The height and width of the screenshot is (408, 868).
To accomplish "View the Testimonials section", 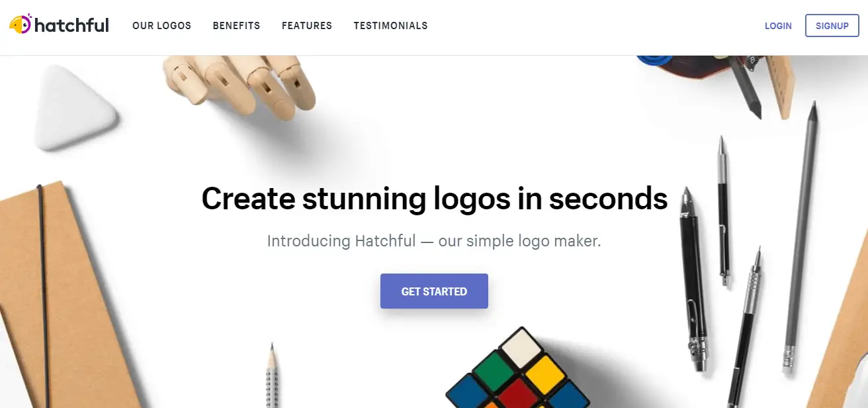I will coord(390,26).
